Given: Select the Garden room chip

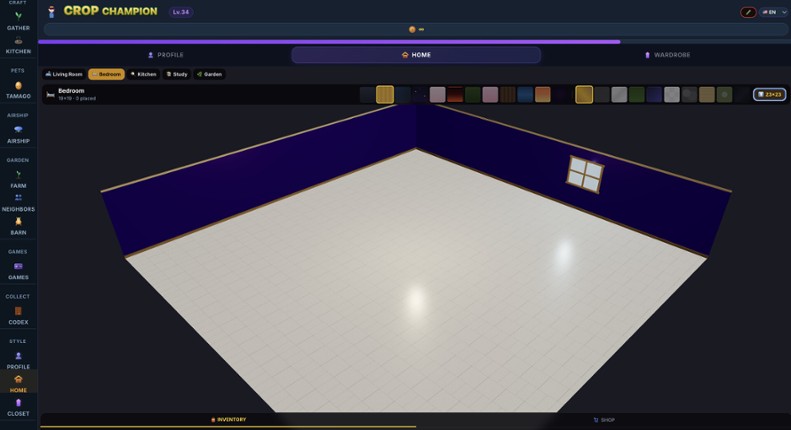Looking at the screenshot, I should 210,74.
